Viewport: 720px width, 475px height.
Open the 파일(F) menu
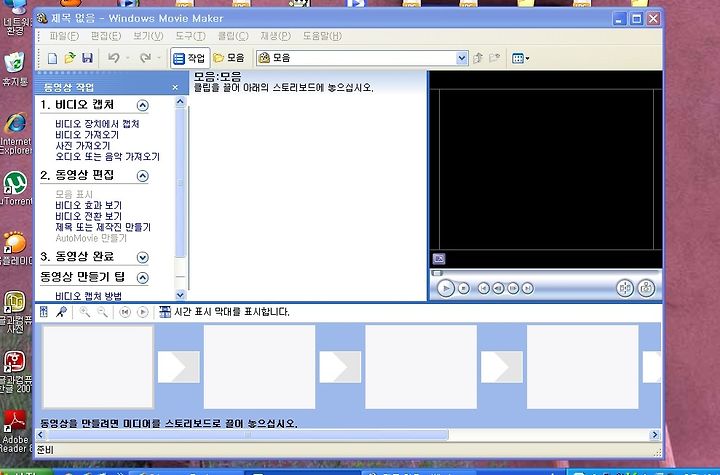[64, 36]
